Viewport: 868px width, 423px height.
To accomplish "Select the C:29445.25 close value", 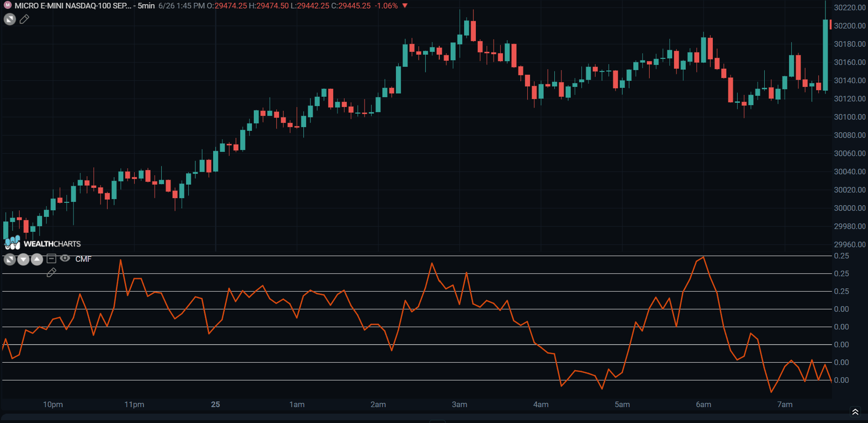I will pos(351,6).
